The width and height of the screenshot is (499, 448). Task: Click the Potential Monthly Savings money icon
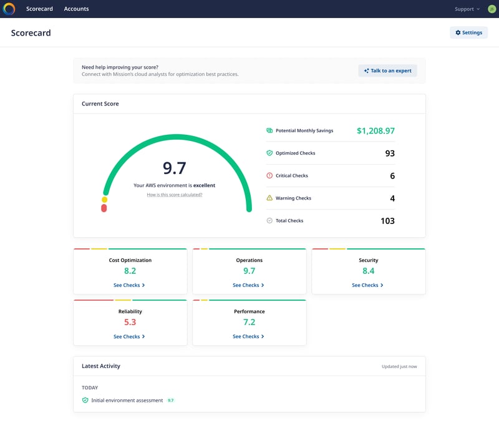click(269, 131)
